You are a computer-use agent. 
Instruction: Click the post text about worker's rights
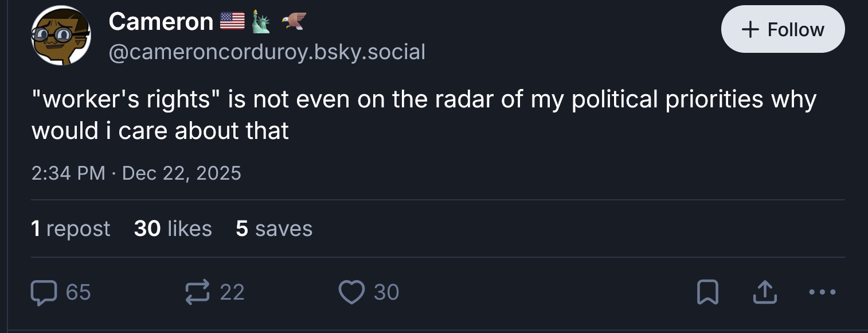click(x=423, y=115)
